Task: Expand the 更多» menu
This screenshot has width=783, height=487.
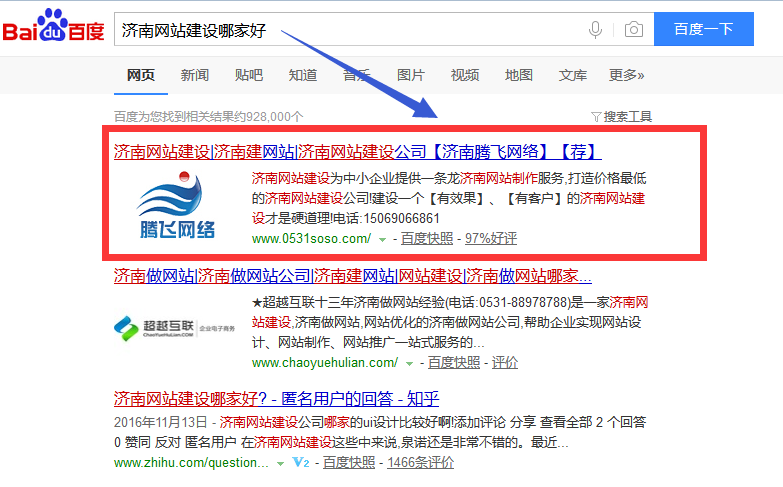Action: 627,75
